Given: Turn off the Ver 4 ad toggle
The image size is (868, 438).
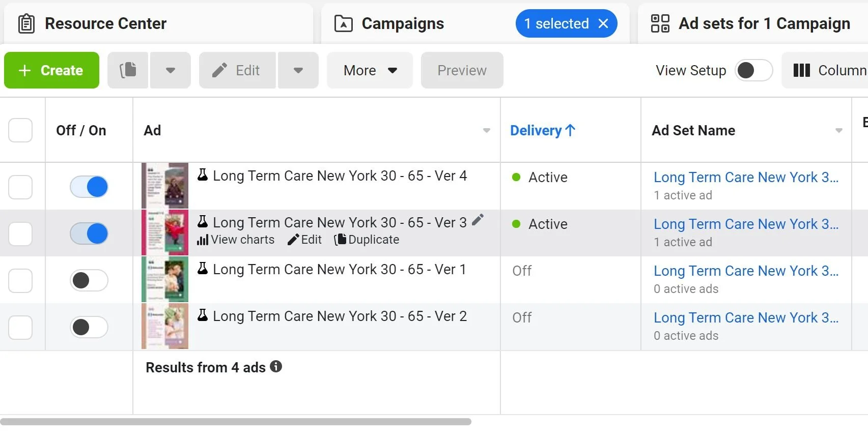Looking at the screenshot, I should click(89, 187).
